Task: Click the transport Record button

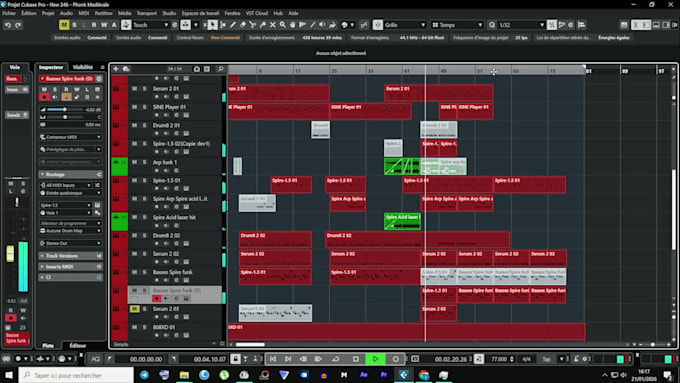Action: [x=396, y=359]
